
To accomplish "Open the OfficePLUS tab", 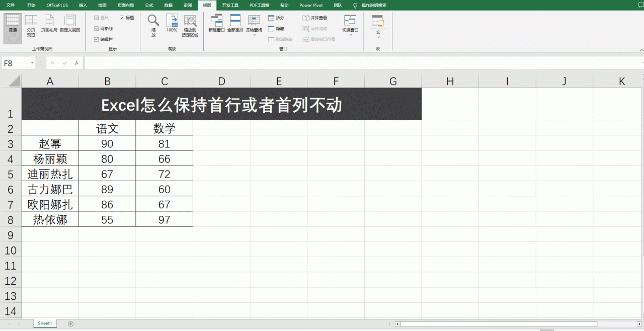I will pyautogui.click(x=57, y=5).
